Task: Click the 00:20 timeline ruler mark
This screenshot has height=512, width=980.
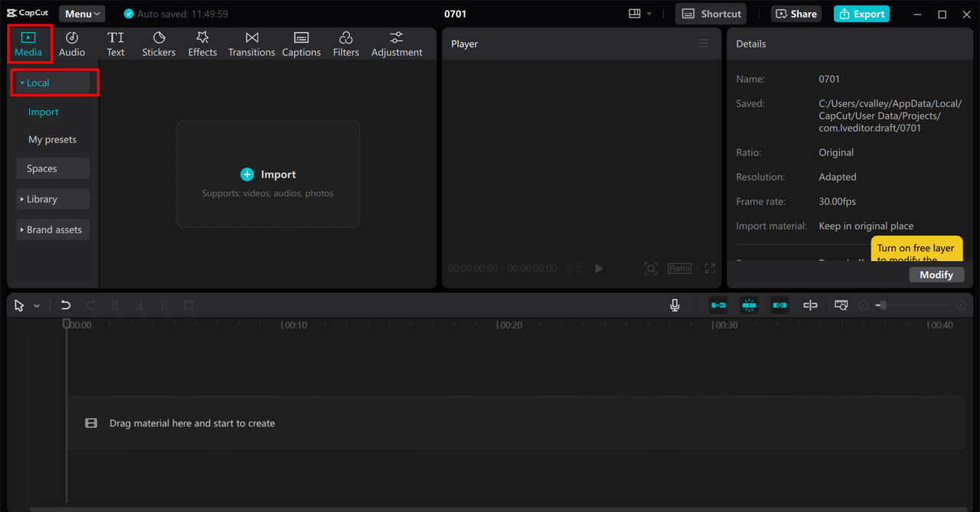Action: [510, 325]
